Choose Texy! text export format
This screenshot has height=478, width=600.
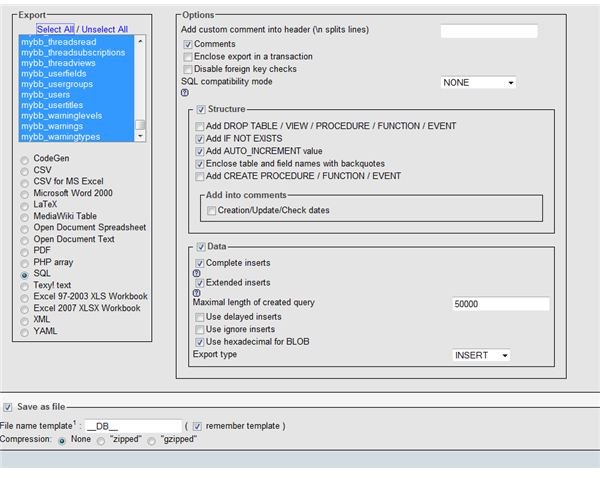point(24,286)
